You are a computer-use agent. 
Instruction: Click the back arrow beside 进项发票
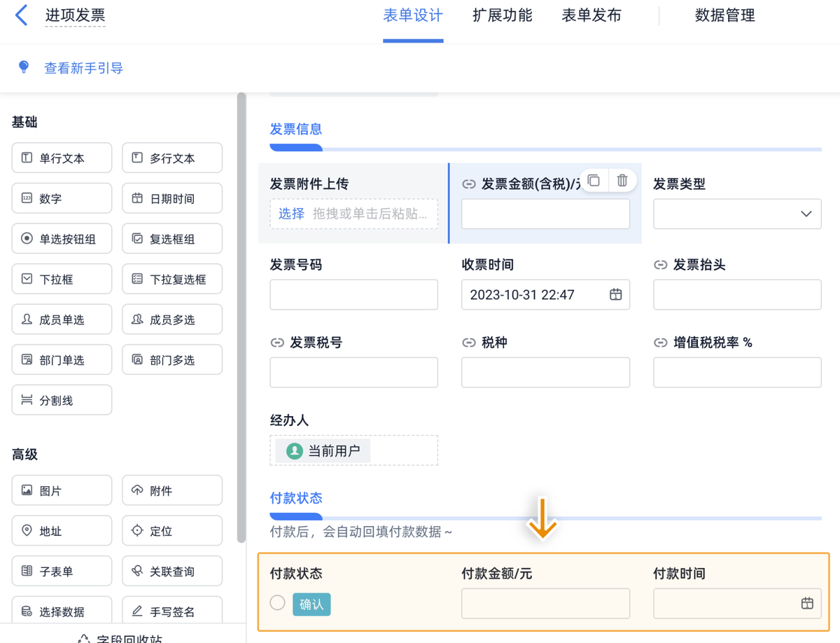coord(22,15)
